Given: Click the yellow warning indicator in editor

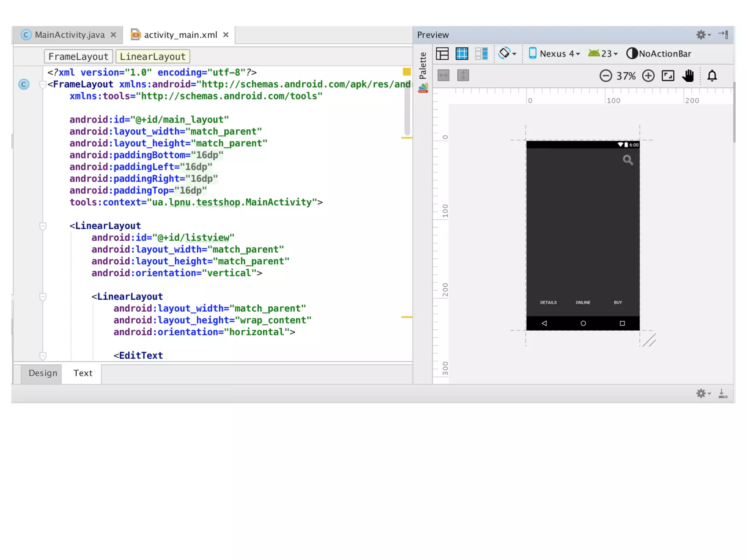Looking at the screenshot, I should [x=407, y=72].
